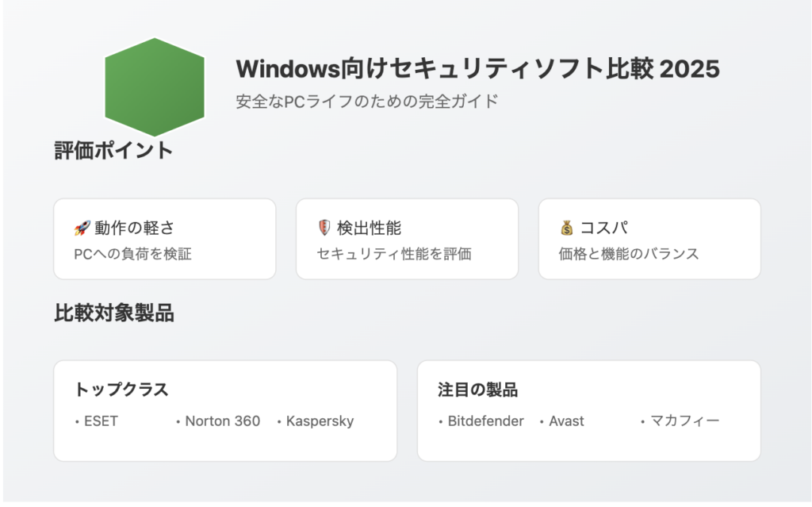Open the 動作の軽さ evaluation card

pyautogui.click(x=165, y=239)
